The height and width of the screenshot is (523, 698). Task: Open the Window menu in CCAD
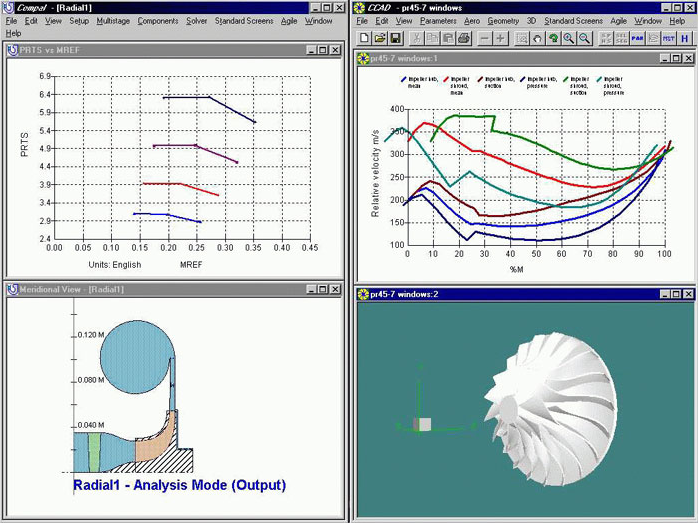pyautogui.click(x=648, y=21)
